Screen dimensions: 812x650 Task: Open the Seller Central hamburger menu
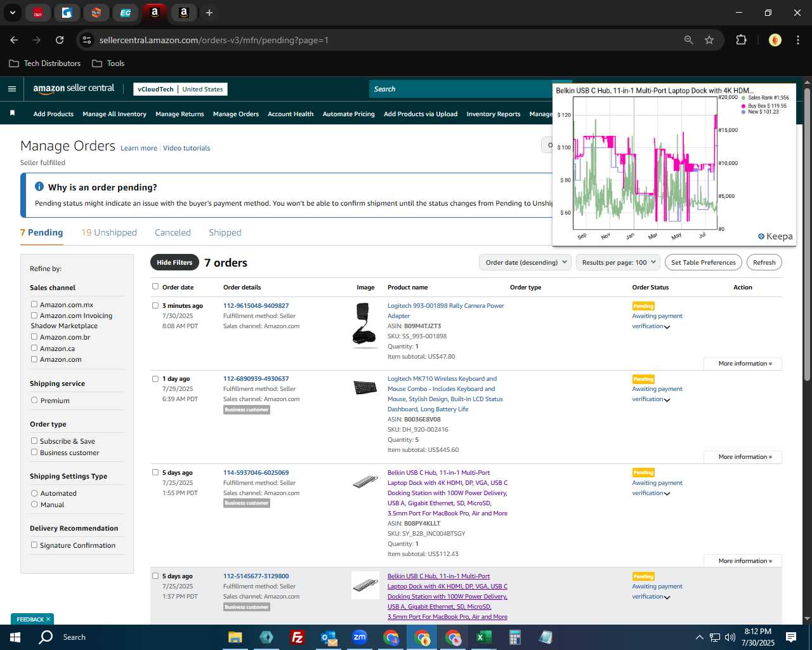tap(11, 89)
